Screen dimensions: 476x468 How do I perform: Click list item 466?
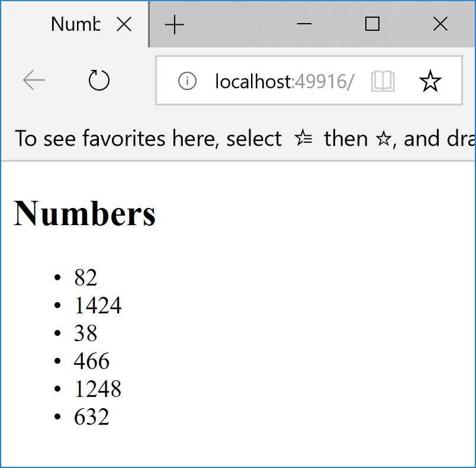point(92,361)
